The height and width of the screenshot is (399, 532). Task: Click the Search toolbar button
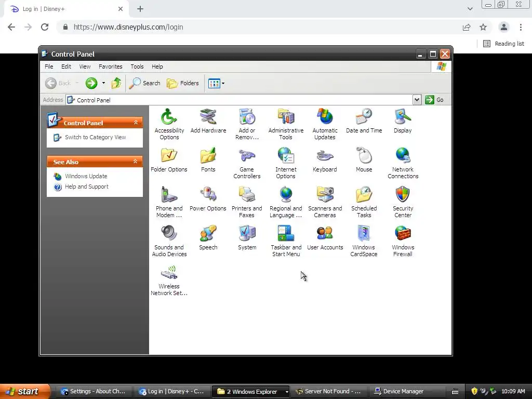(144, 83)
